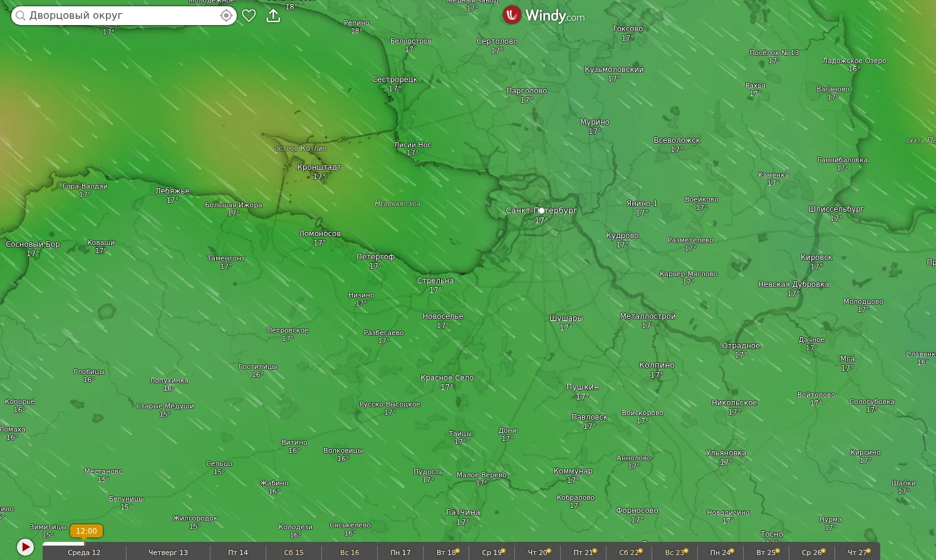Go to Ср 19 on the timeline

click(x=492, y=552)
